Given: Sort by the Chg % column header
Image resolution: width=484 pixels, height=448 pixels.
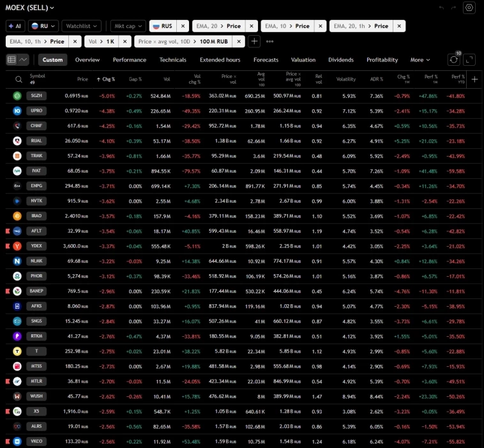Looking at the screenshot, I should point(106,79).
